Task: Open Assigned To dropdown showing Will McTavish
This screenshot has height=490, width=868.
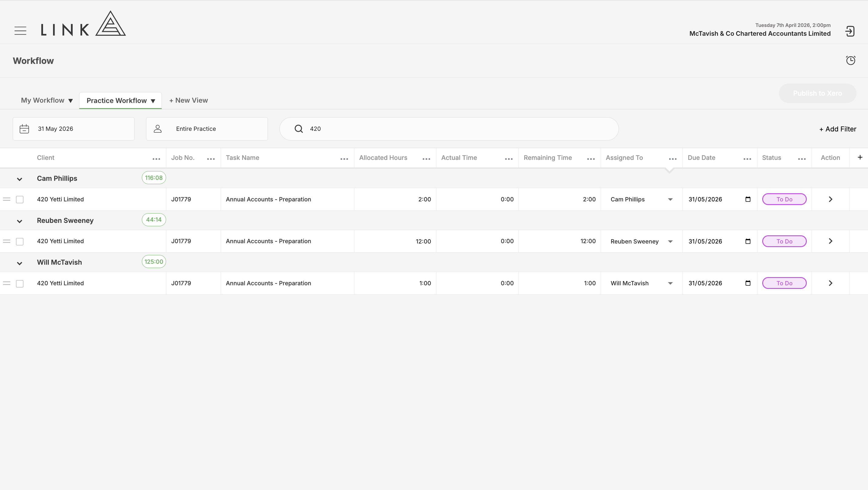Action: 642,283
